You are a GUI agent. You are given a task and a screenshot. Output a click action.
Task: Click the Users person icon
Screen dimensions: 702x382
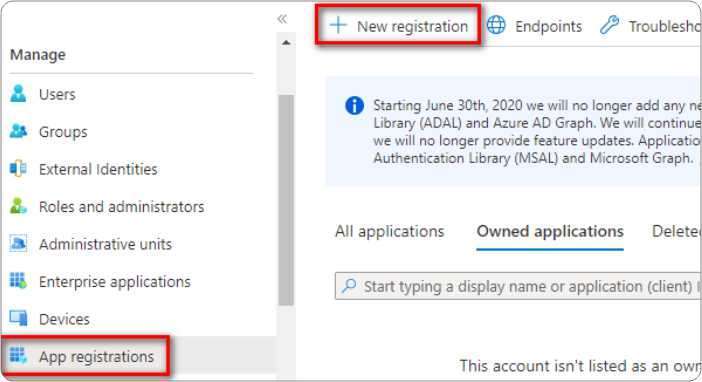click(18, 94)
